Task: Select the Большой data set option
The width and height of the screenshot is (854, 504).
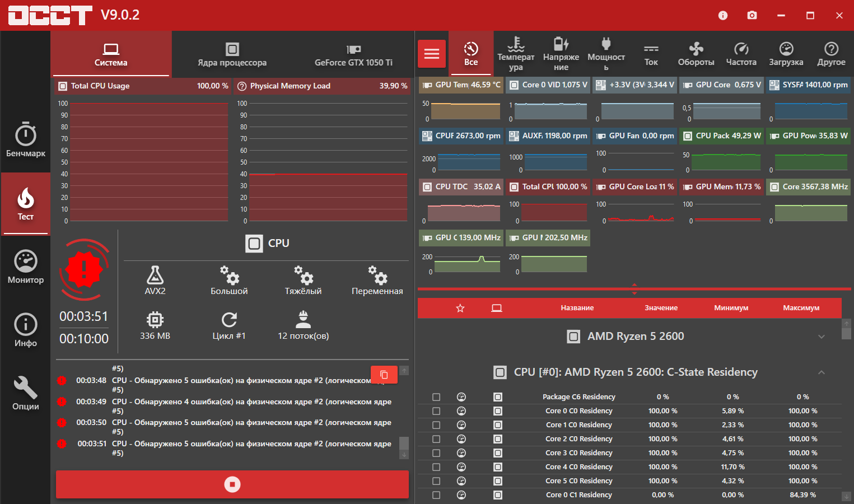Action: 229,281
